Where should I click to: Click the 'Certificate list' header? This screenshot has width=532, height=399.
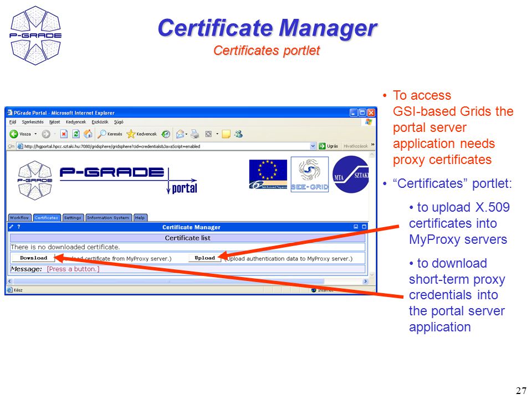(188, 238)
